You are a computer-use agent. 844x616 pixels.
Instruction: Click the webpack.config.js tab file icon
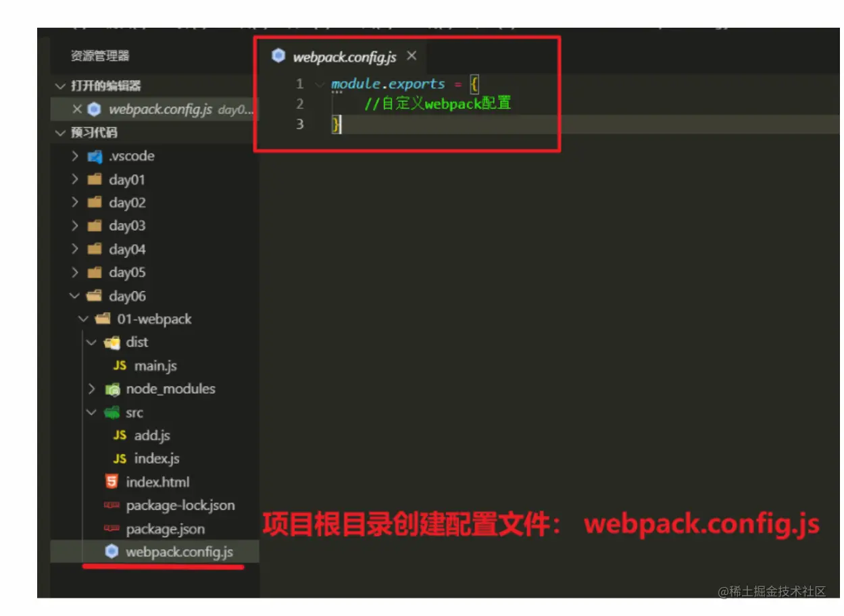278,56
